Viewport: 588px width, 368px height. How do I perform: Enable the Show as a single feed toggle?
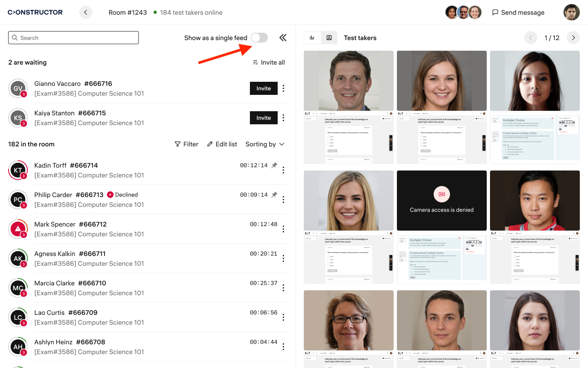259,37
